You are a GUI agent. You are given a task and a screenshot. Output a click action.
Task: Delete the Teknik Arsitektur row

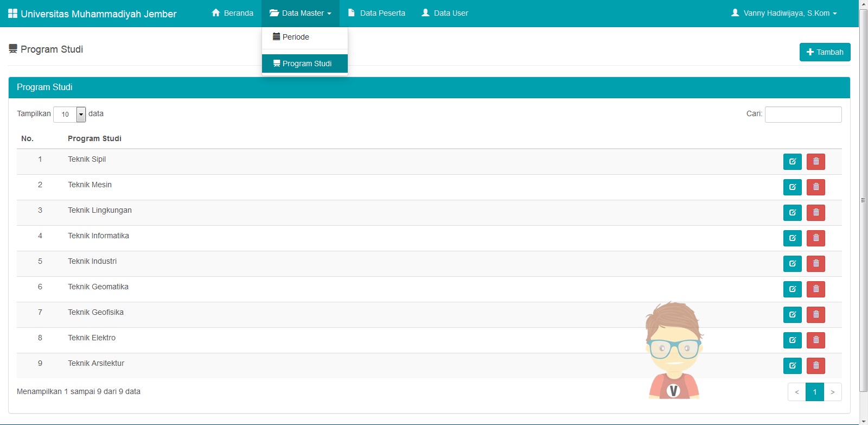pyautogui.click(x=816, y=366)
